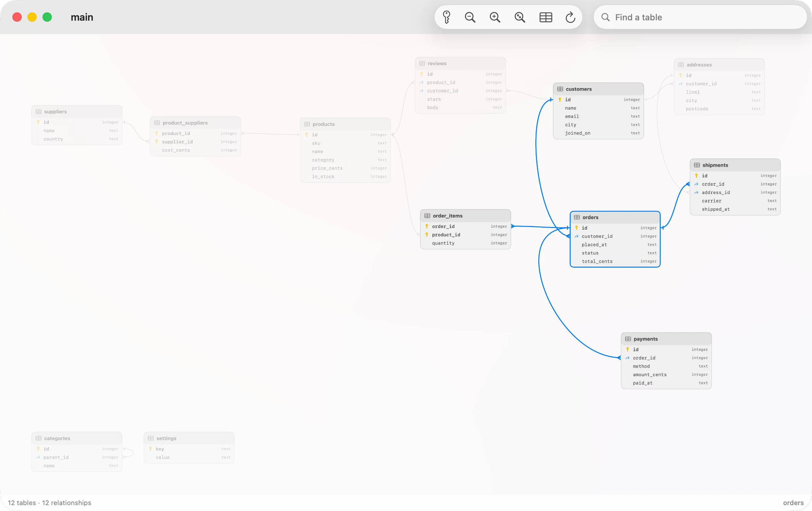Select the shipments table header
The height and width of the screenshot is (511, 812).
click(x=735, y=165)
